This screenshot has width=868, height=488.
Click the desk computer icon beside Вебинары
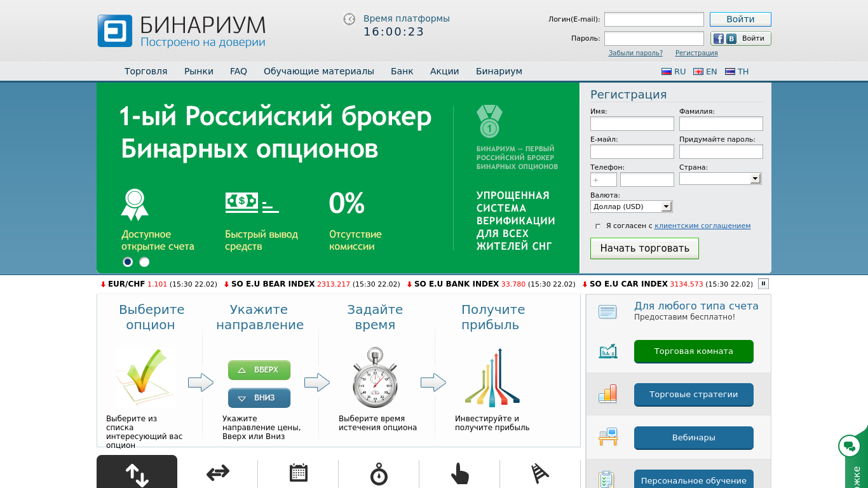click(608, 437)
